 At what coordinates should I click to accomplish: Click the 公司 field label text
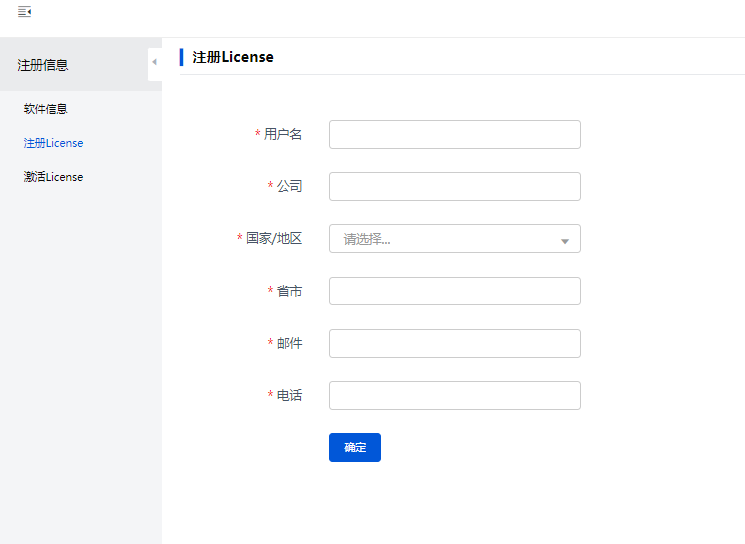[x=289, y=186]
